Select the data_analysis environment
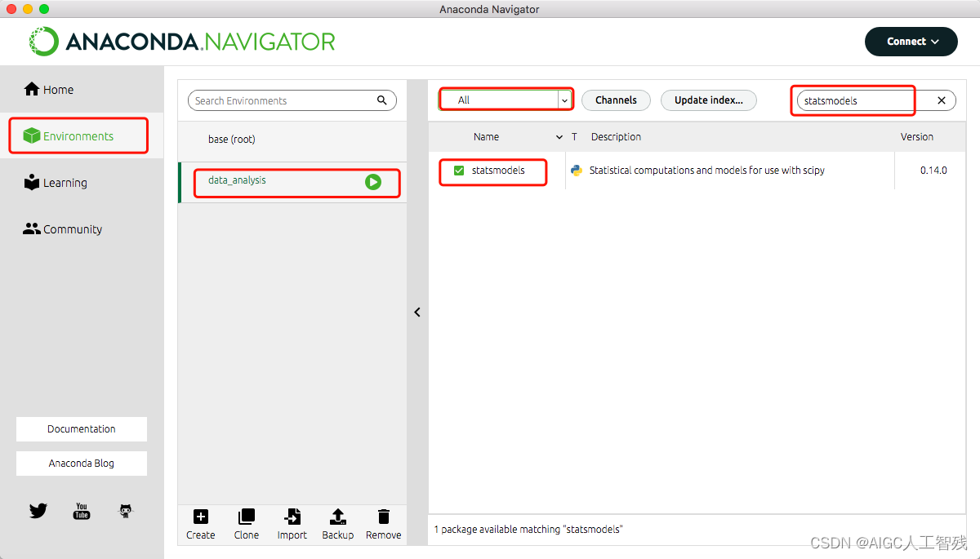This screenshot has height=559, width=980. (292, 182)
